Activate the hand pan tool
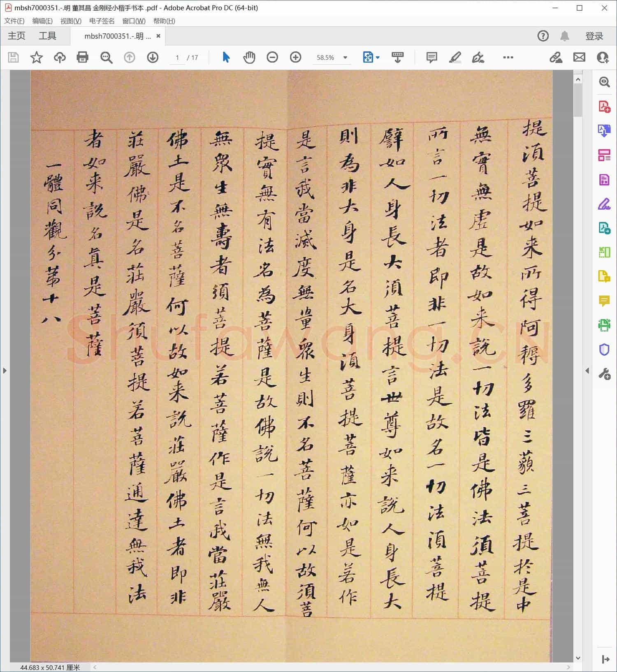This screenshot has width=617, height=672. click(249, 57)
